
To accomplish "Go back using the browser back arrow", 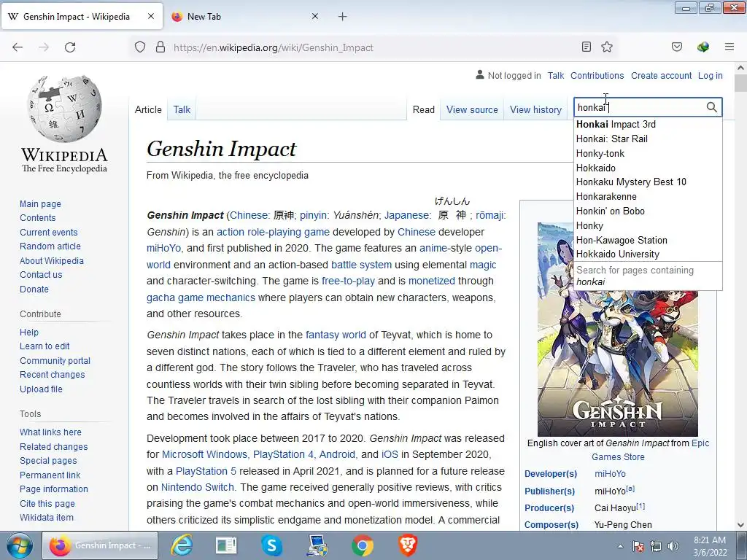I will (18, 47).
